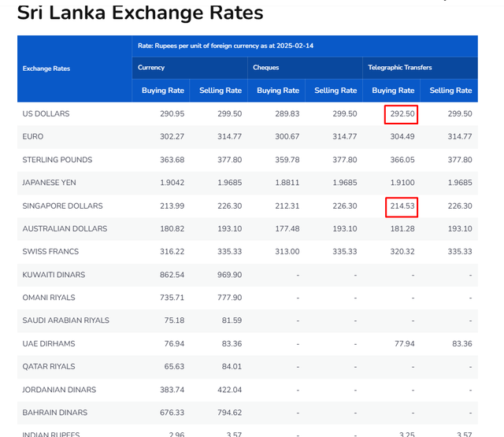The width and height of the screenshot is (504, 437).
Task: Click the KUWAITI DINARS buying rate 862.54
Action: click(172, 275)
